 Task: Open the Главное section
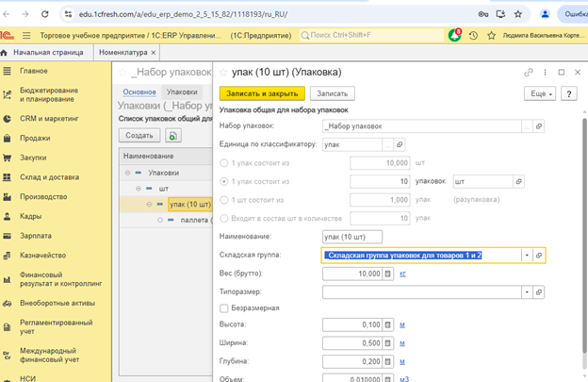tap(34, 71)
